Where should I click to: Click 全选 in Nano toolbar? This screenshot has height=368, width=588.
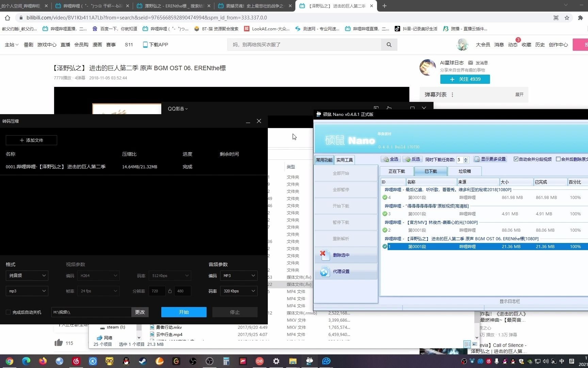point(390,159)
